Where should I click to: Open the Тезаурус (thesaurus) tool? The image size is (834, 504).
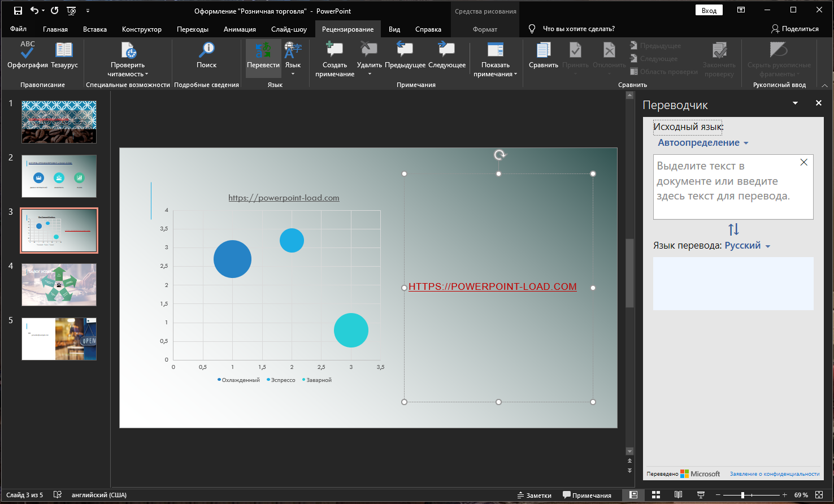tap(63, 54)
